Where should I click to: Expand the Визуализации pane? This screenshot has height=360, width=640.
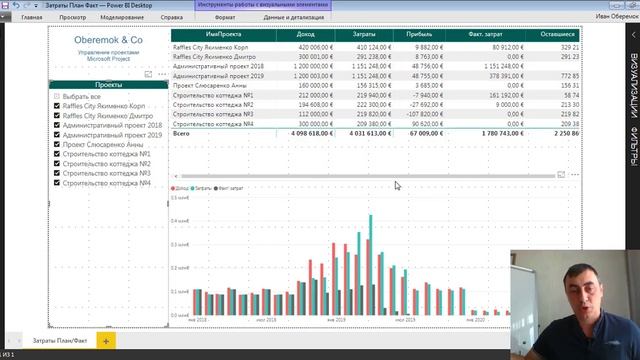633,86
